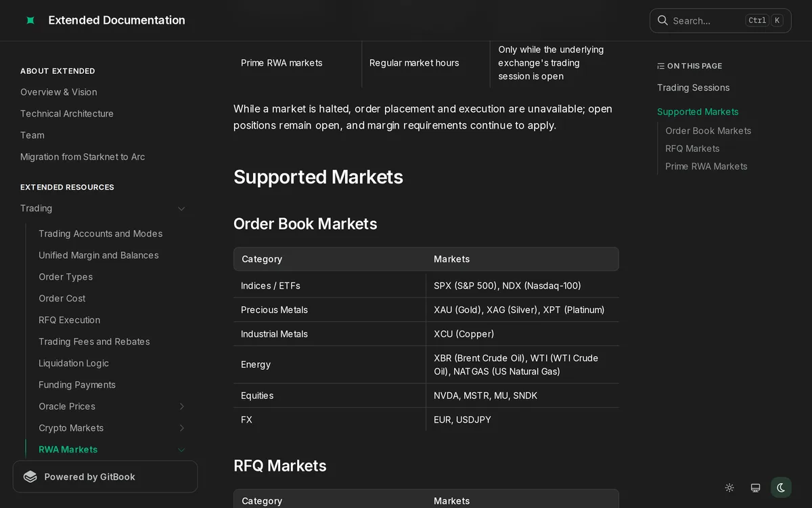Open Trading Fees and Rebates

pyautogui.click(x=94, y=342)
